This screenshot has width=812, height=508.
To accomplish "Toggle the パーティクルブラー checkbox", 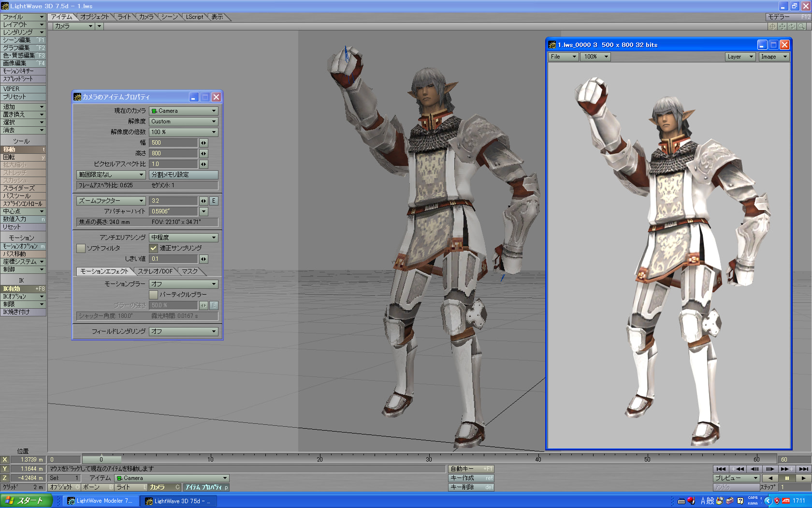I will [x=154, y=295].
